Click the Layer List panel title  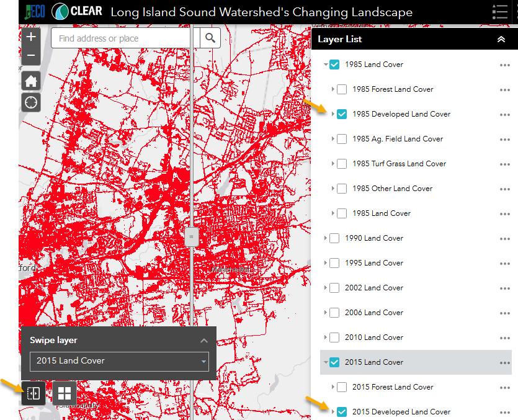[339, 39]
